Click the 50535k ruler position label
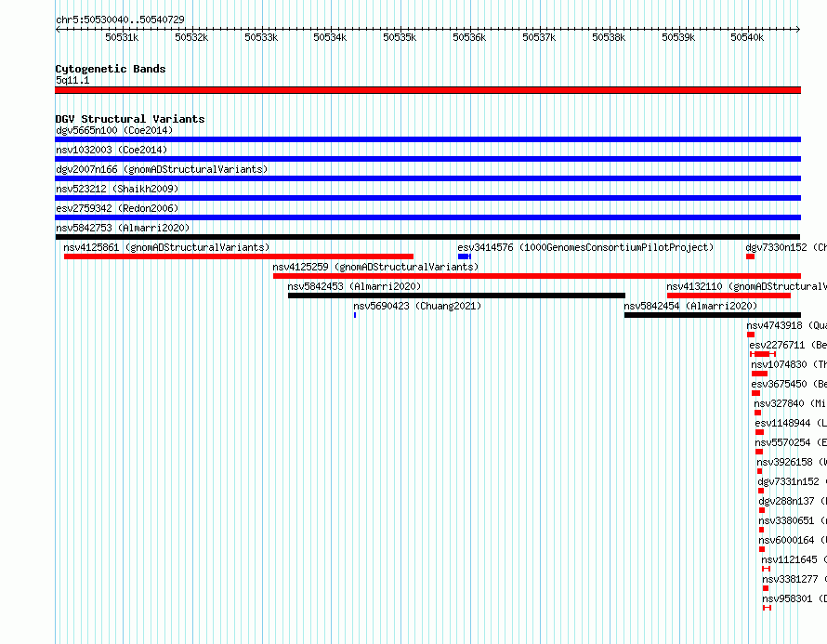This screenshot has width=827, height=644. pyautogui.click(x=400, y=37)
